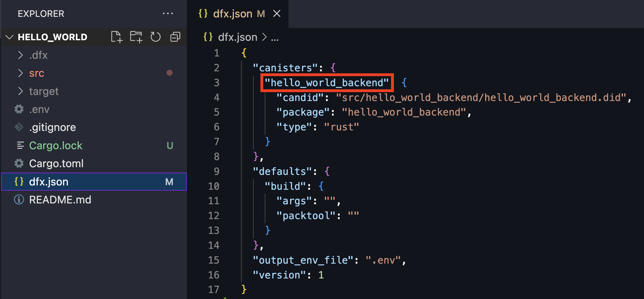
Task: Expand the src folder
Action: pos(20,73)
